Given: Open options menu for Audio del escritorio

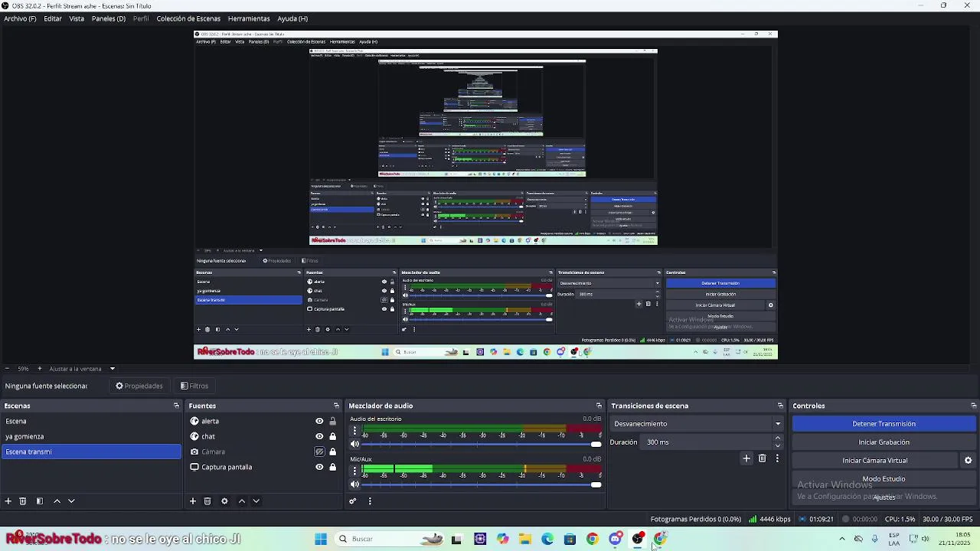Looking at the screenshot, I should 354,431.
